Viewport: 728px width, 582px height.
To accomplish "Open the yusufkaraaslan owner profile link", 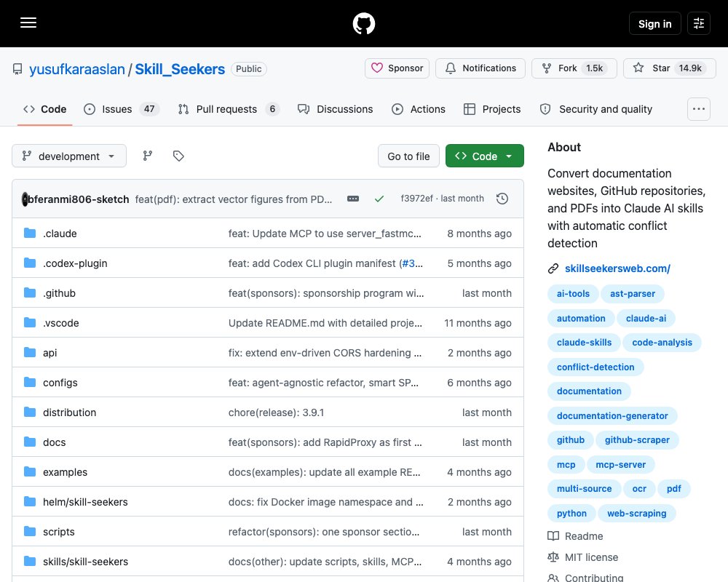I will 77,69.
